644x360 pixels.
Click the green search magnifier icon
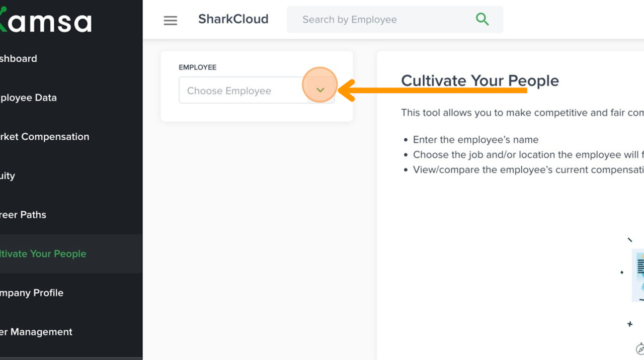coord(482,20)
